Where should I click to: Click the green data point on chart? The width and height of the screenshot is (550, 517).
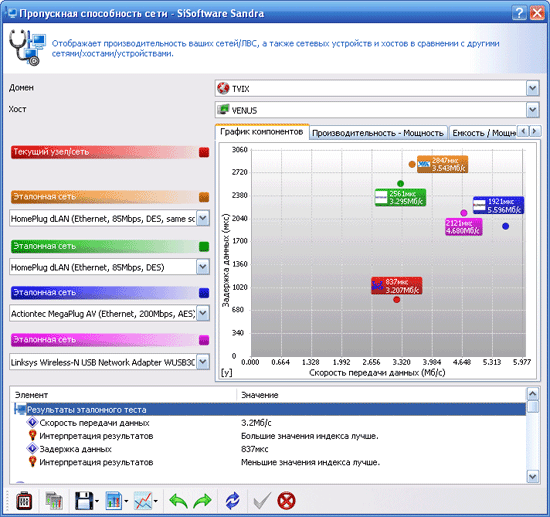coord(401,183)
